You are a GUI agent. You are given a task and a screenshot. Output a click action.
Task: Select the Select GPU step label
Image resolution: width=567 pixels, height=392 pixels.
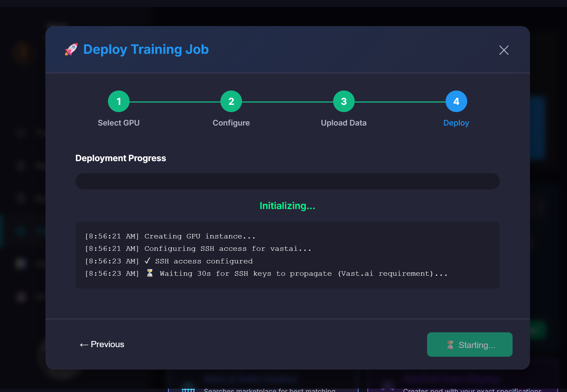coord(119,123)
